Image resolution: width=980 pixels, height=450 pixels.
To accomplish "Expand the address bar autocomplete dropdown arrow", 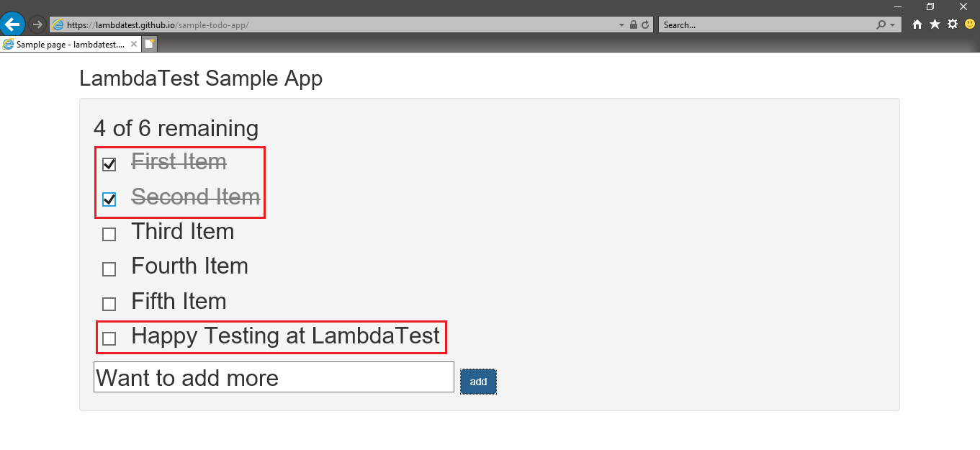I will pyautogui.click(x=622, y=24).
